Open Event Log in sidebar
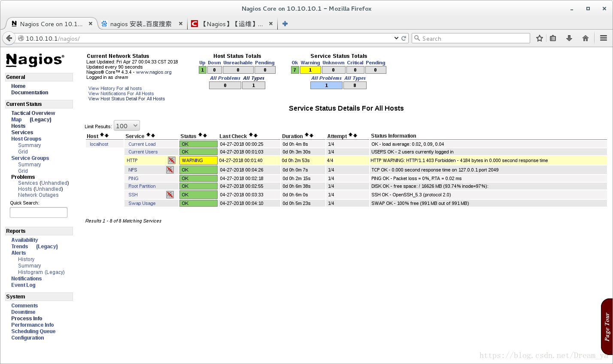This screenshot has width=613, height=364. click(x=23, y=285)
